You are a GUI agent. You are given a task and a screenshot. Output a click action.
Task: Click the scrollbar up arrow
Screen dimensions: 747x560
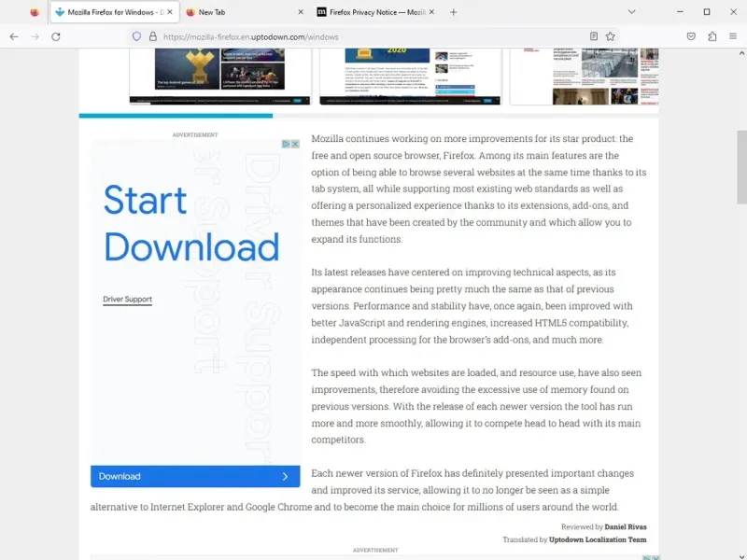coord(741,53)
